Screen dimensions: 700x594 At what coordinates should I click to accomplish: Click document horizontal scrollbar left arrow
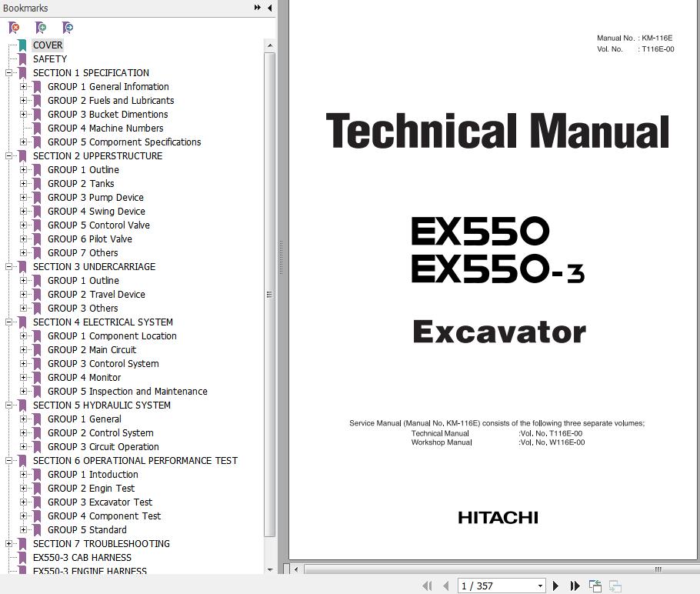pyautogui.click(x=295, y=569)
